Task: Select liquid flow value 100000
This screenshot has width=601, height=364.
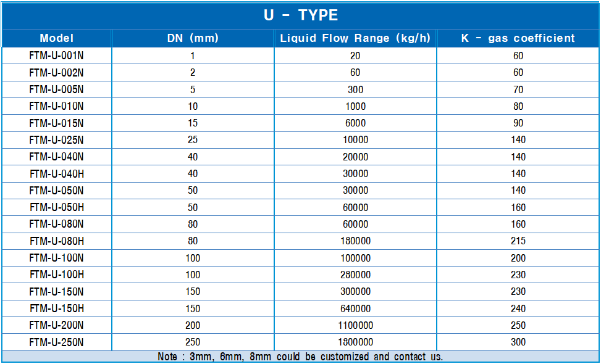Action: (355, 258)
